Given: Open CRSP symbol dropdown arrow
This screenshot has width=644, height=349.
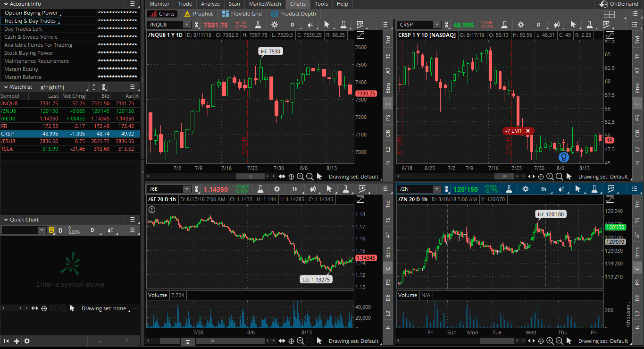Looking at the screenshot, I should point(436,25).
